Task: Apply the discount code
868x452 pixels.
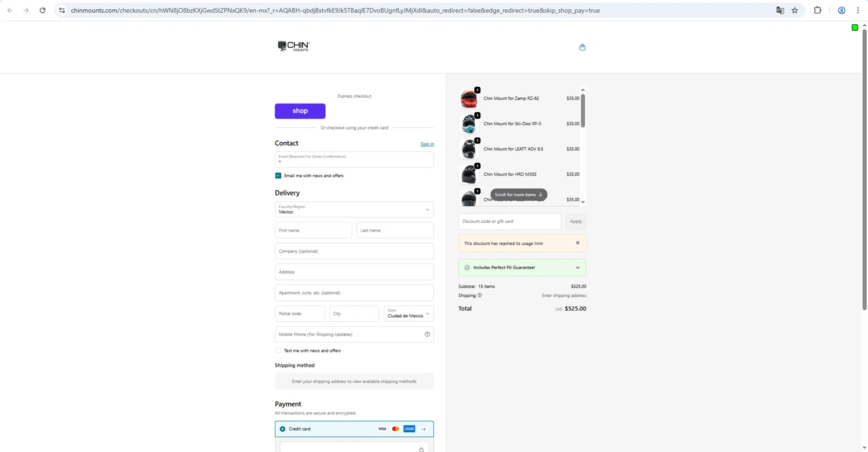Action: (576, 221)
